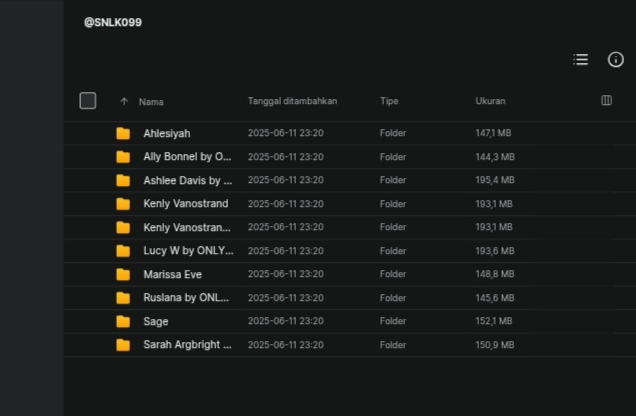Switch to list view icon
Screen dimensions: 636x416
pos(580,60)
